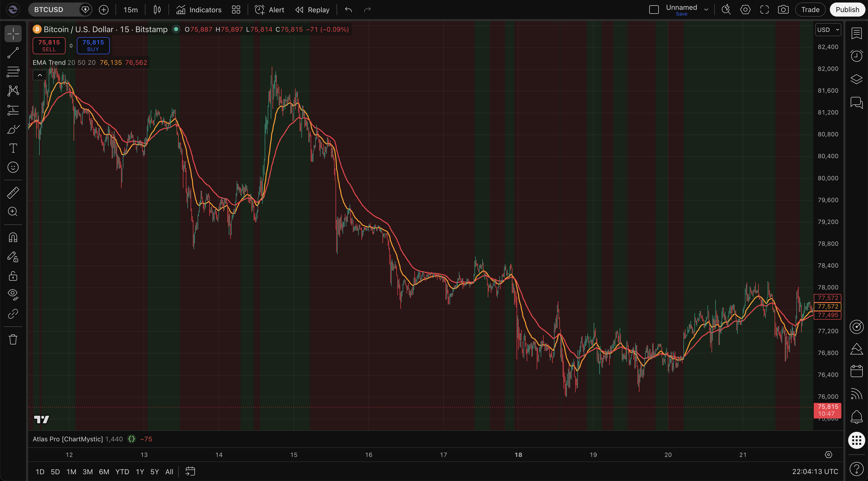Switch range to YTD

click(122, 471)
